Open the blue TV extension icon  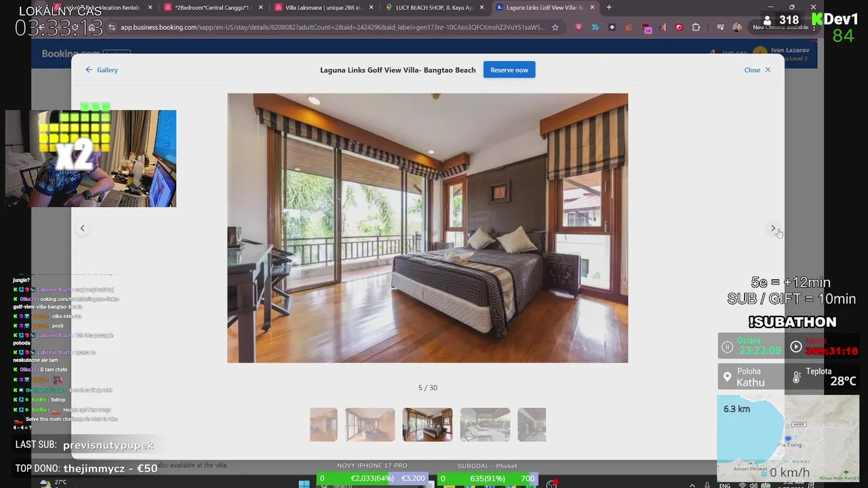pos(595,27)
